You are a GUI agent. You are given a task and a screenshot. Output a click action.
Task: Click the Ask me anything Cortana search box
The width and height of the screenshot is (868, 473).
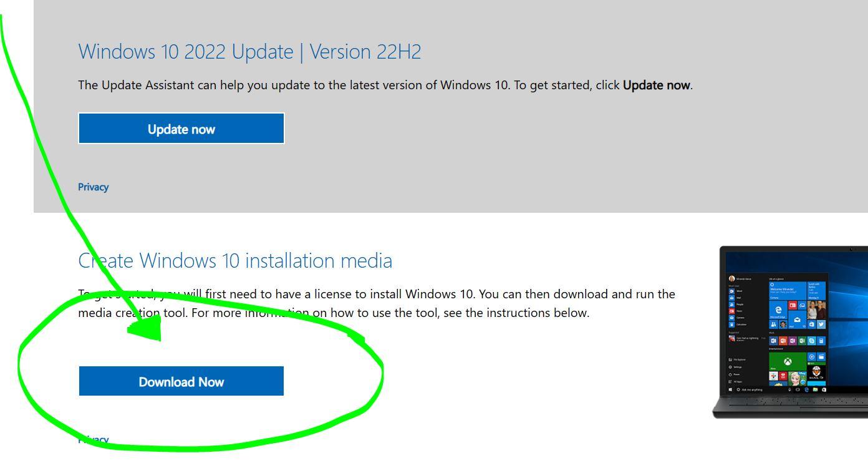coord(750,389)
